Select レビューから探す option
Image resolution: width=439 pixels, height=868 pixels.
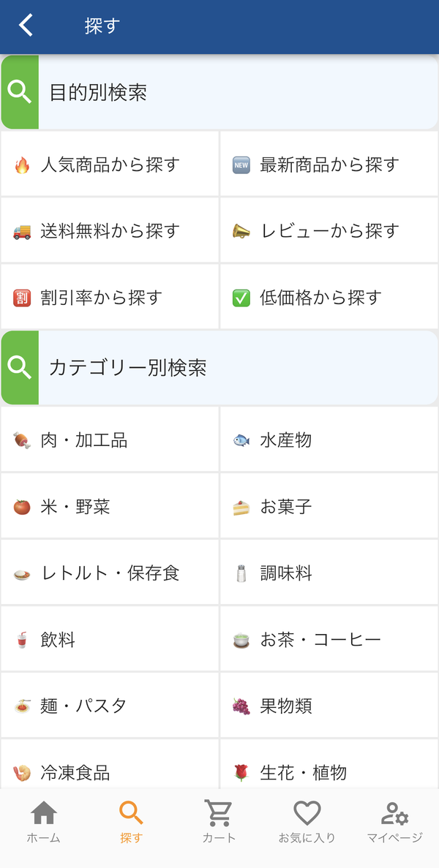(x=329, y=230)
